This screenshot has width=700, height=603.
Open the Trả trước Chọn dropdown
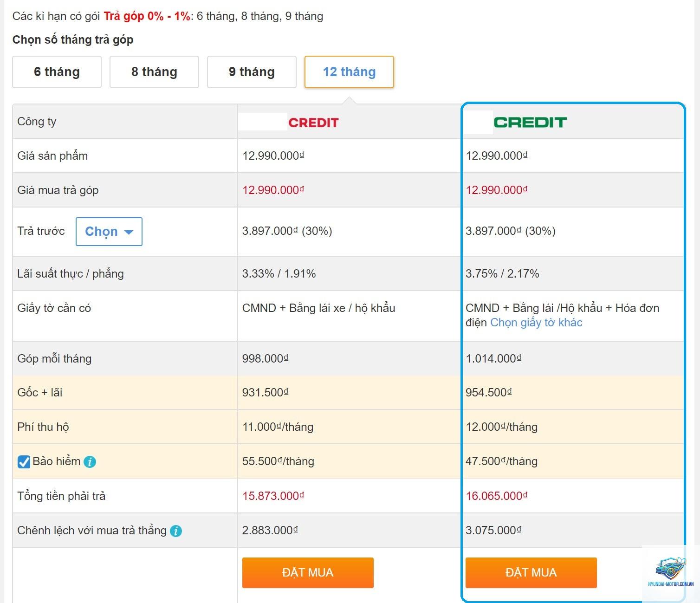(109, 232)
